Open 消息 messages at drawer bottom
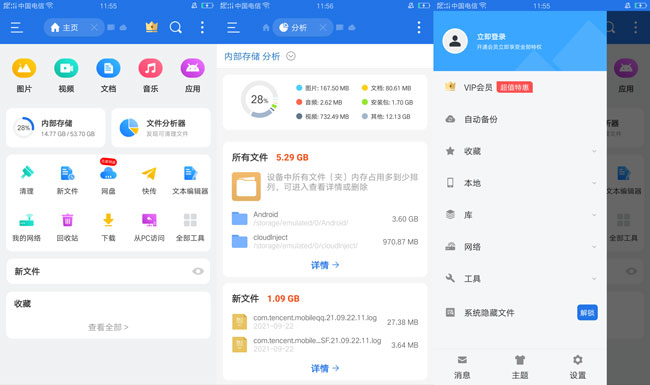The width and height of the screenshot is (650, 385). pos(462,367)
